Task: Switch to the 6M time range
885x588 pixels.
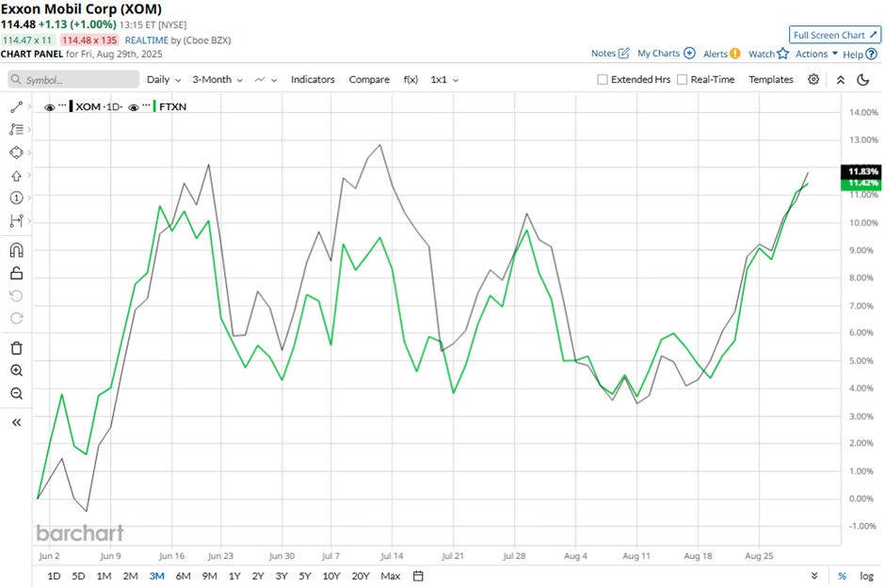Action: (183, 576)
